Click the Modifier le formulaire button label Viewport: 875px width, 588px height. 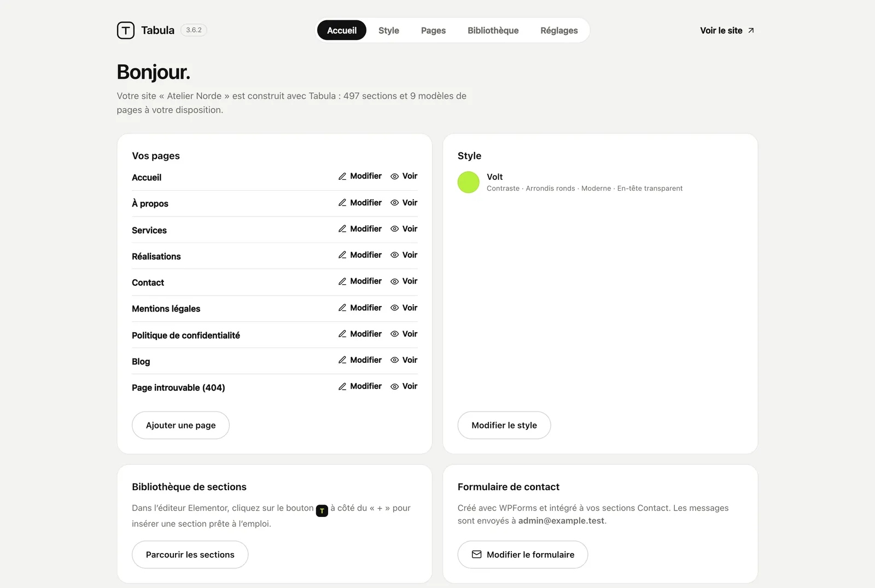coord(530,555)
